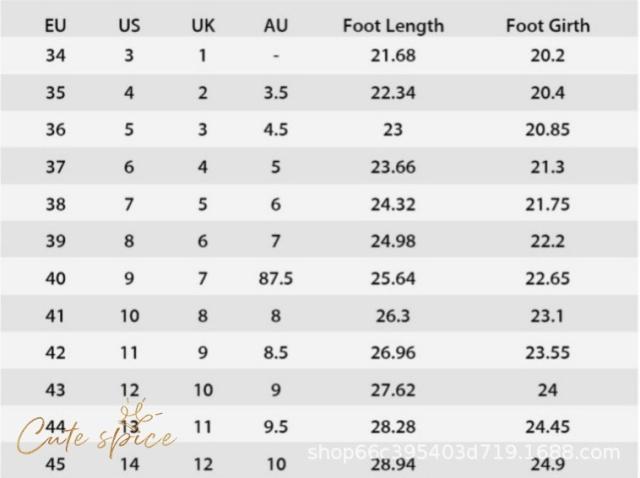Image resolution: width=640 pixels, height=478 pixels.
Task: Click the 87.5 AU size value
Action: tap(275, 279)
